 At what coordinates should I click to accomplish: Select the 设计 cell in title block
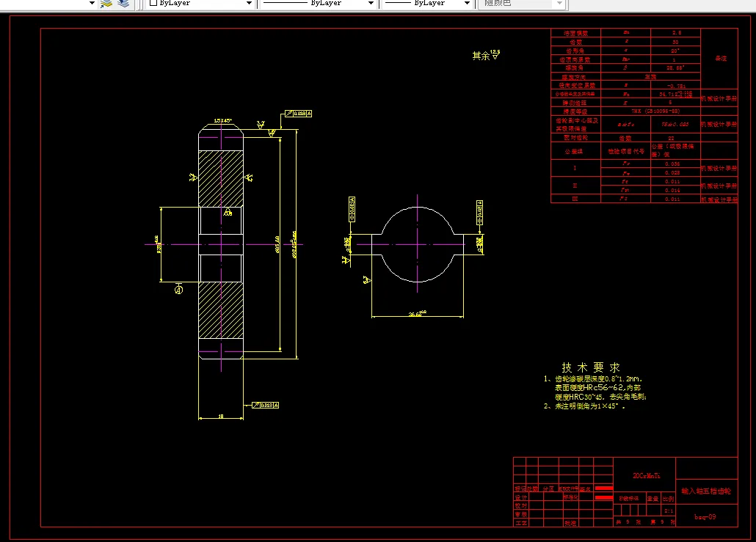tap(520, 497)
